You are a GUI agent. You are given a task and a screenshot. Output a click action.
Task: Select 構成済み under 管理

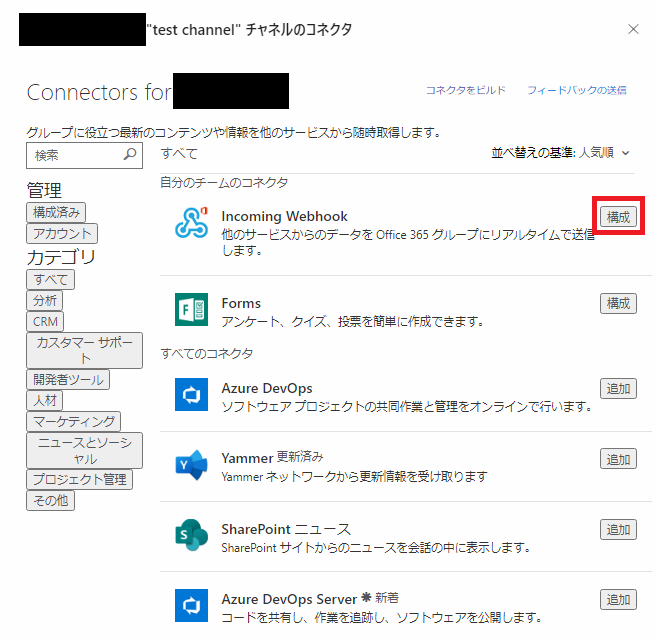tap(56, 212)
